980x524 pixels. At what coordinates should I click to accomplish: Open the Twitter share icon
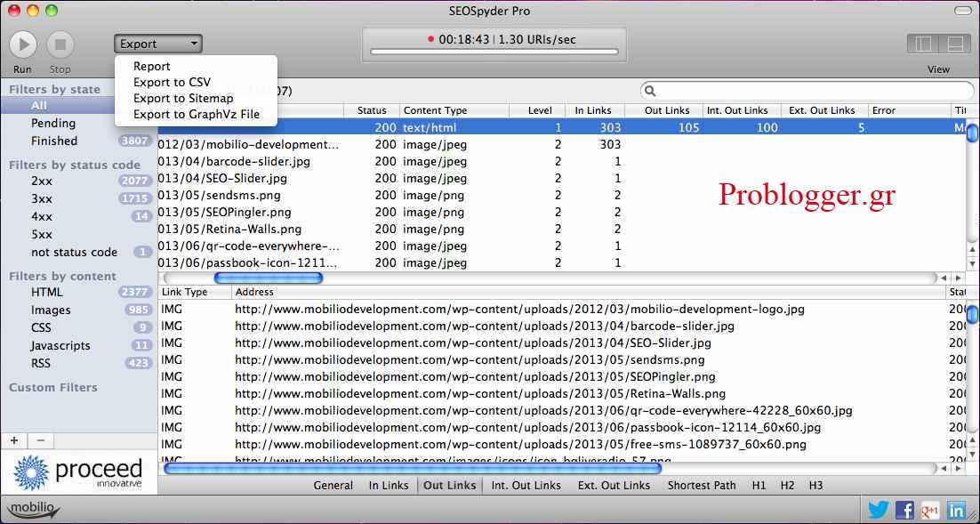tap(878, 510)
